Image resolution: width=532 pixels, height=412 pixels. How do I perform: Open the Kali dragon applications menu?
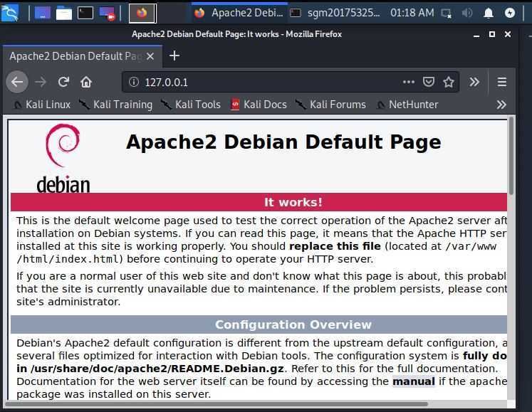point(9,13)
